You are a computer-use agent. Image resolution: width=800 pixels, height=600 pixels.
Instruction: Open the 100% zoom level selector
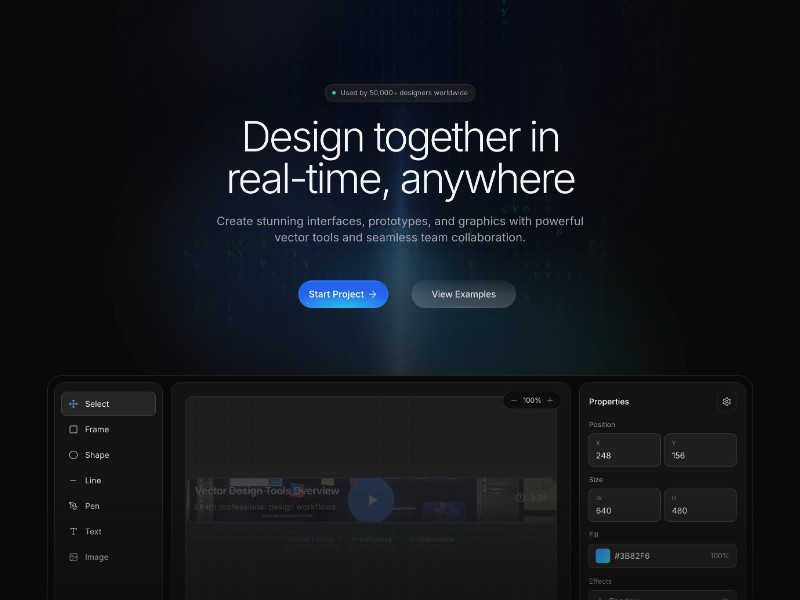[x=531, y=400]
